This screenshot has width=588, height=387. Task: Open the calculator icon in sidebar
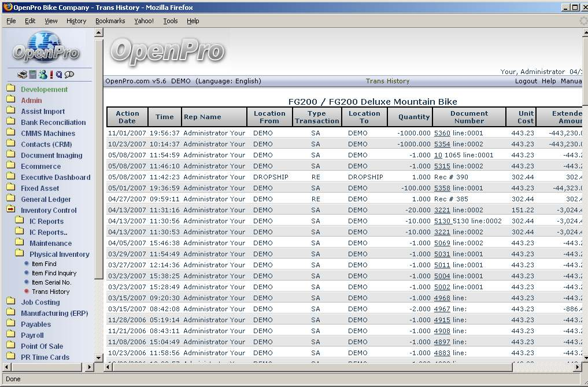[x=33, y=75]
